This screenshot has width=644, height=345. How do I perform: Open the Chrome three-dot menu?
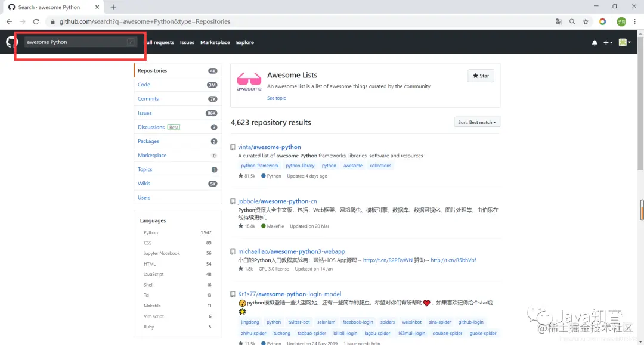(x=634, y=21)
